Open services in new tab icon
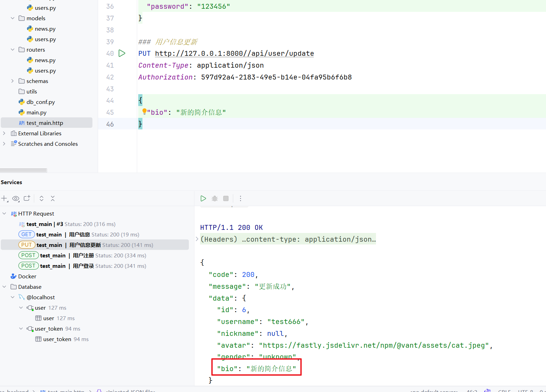Viewport: 546px width, 392px height. tap(27, 198)
